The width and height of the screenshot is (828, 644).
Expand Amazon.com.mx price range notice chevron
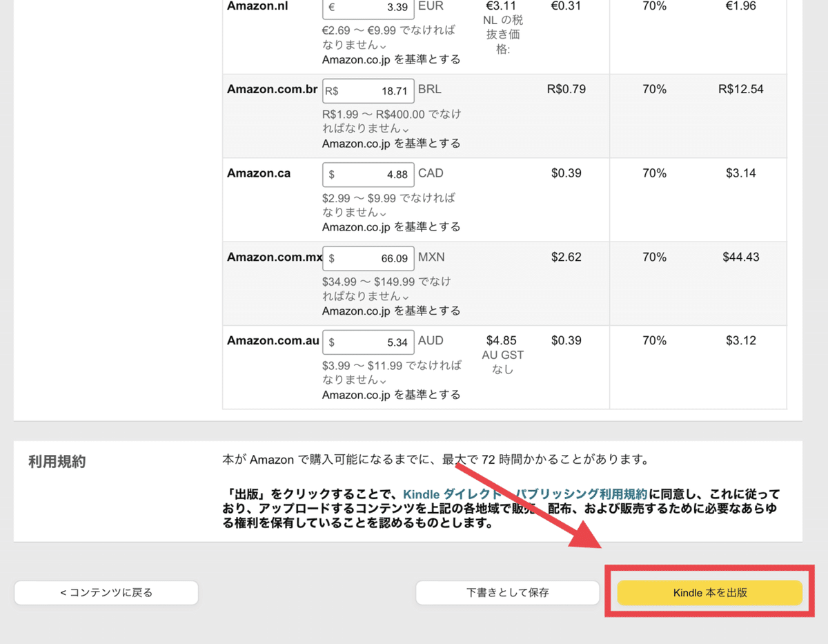tap(405, 297)
